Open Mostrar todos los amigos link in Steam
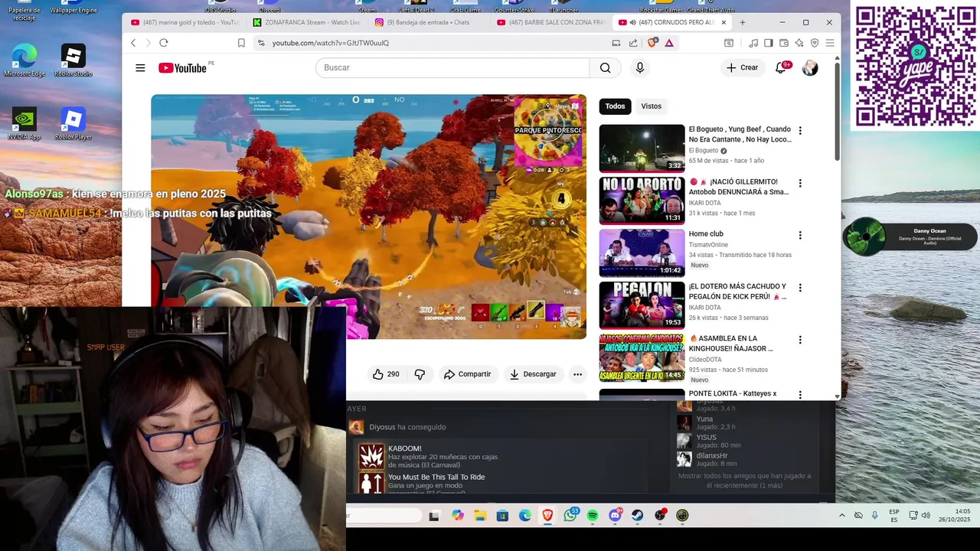Screen dimensions: 980x551 tap(744, 481)
